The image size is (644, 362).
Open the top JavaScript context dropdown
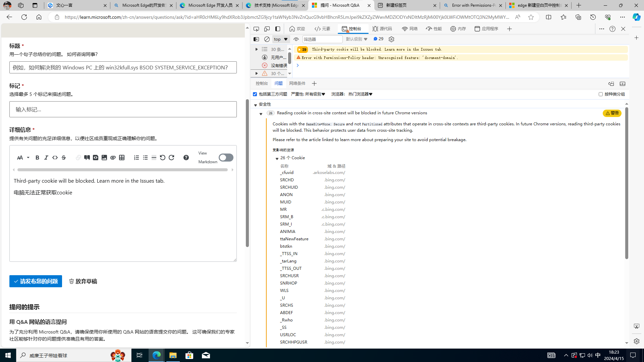pos(281,39)
